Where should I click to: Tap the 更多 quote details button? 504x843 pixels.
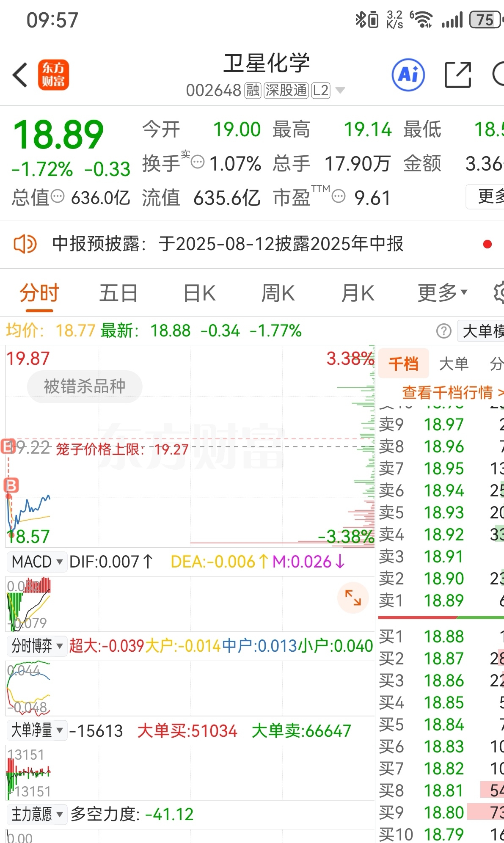[x=485, y=196]
